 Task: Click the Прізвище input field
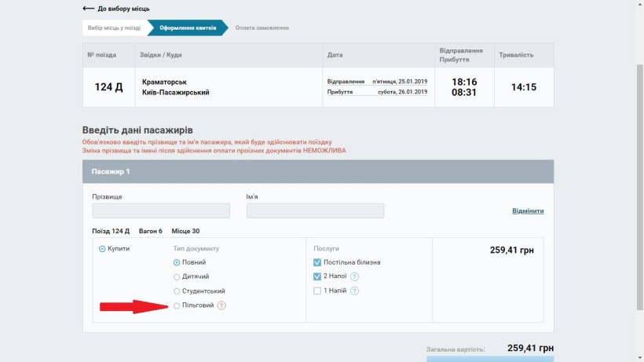[161, 210]
